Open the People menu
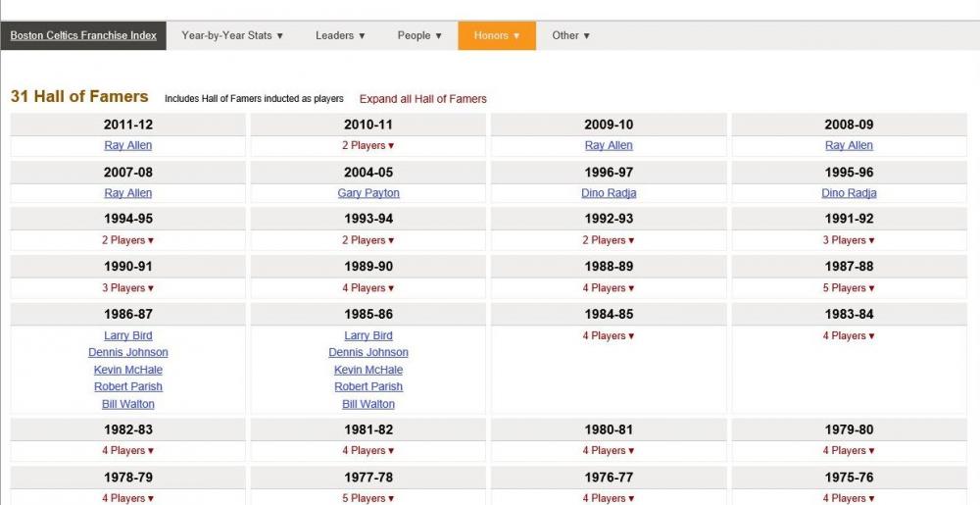The width and height of the screenshot is (980, 505). [x=419, y=35]
